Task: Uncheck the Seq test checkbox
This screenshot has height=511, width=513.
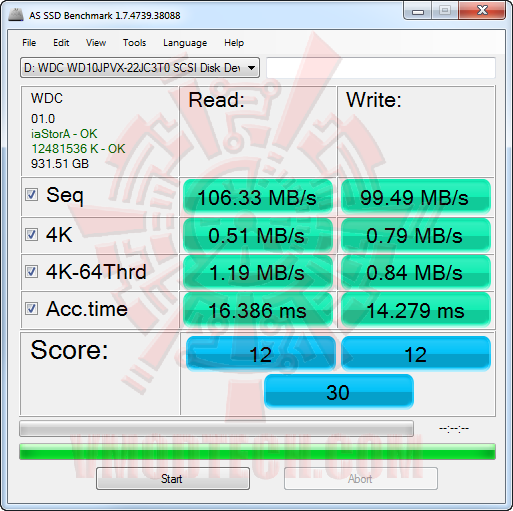Action: coord(32,195)
